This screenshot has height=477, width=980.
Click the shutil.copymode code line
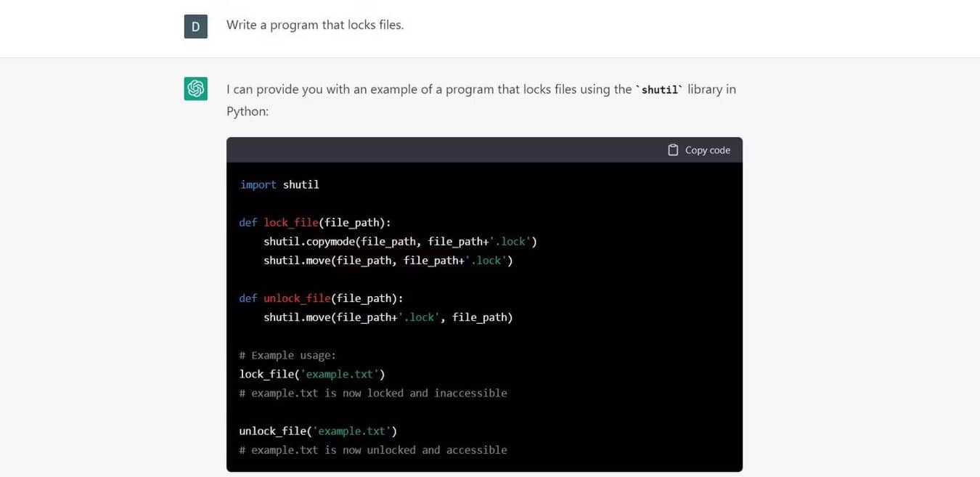400,241
